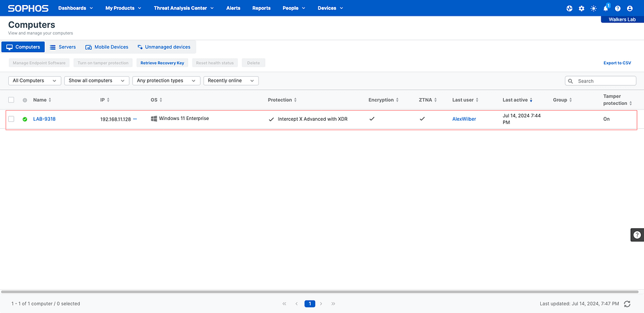Open the settings gear in top bar

(581, 8)
